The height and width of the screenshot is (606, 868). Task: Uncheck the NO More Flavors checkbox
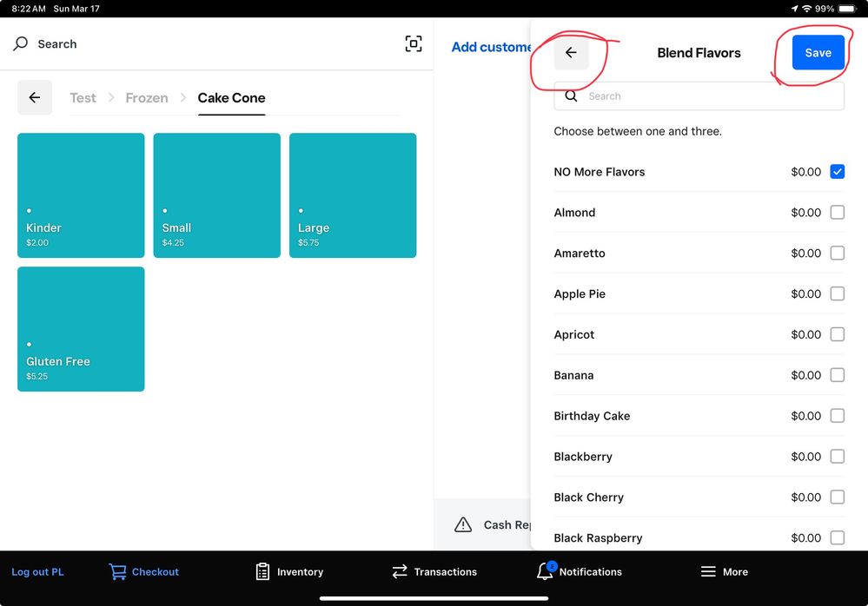tap(837, 172)
